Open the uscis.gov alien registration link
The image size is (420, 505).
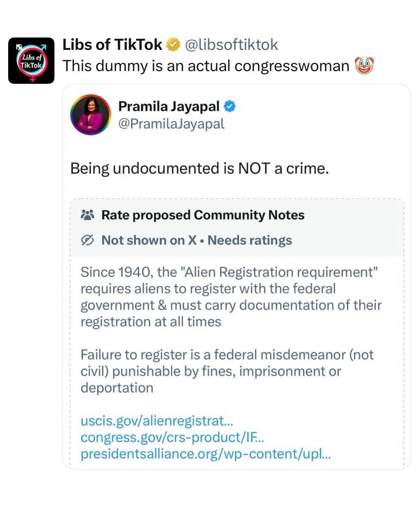pyautogui.click(x=157, y=421)
